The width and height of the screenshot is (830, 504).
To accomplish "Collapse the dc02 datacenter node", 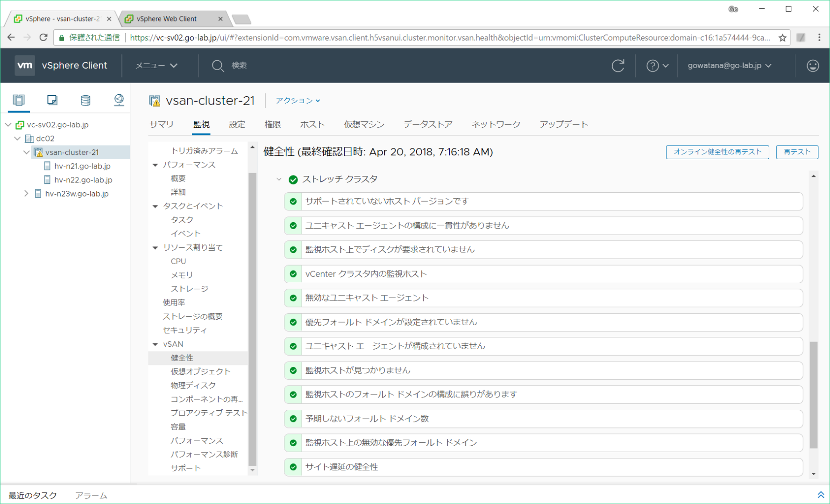I will click(17, 139).
